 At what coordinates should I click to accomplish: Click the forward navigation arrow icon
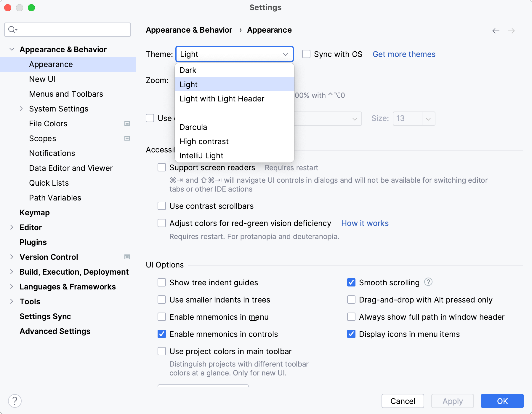click(x=511, y=31)
